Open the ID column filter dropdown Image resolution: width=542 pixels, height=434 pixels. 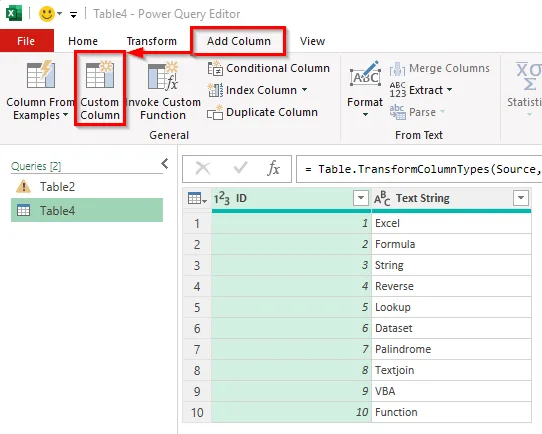pos(361,198)
